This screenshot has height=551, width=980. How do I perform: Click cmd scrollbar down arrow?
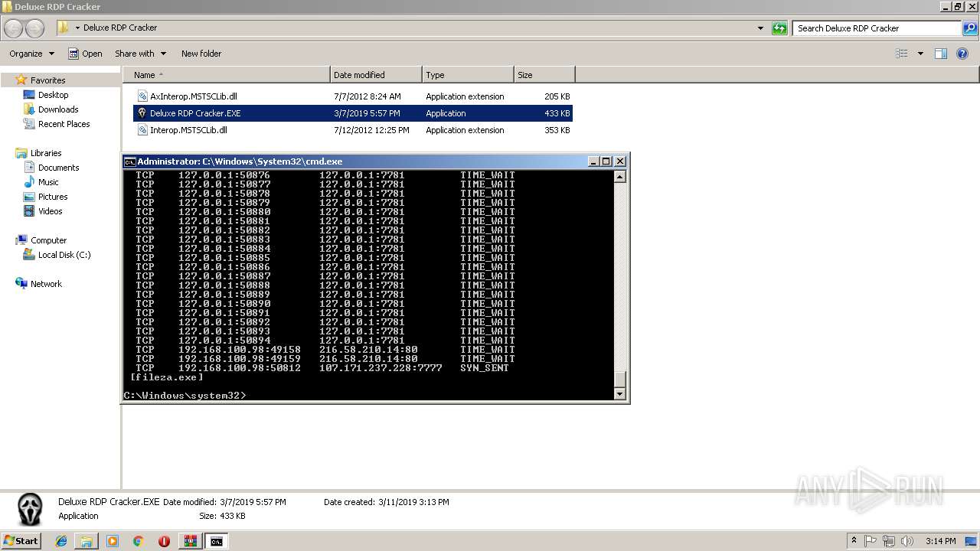(620, 394)
